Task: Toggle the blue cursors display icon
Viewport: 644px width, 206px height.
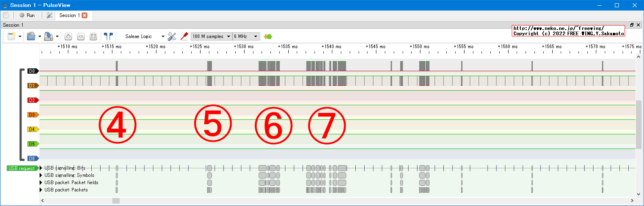Action: 108,36
